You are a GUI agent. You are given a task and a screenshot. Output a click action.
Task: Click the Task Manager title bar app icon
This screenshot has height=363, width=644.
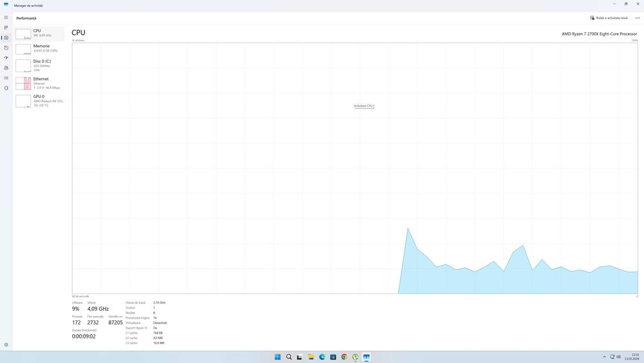click(6, 5)
